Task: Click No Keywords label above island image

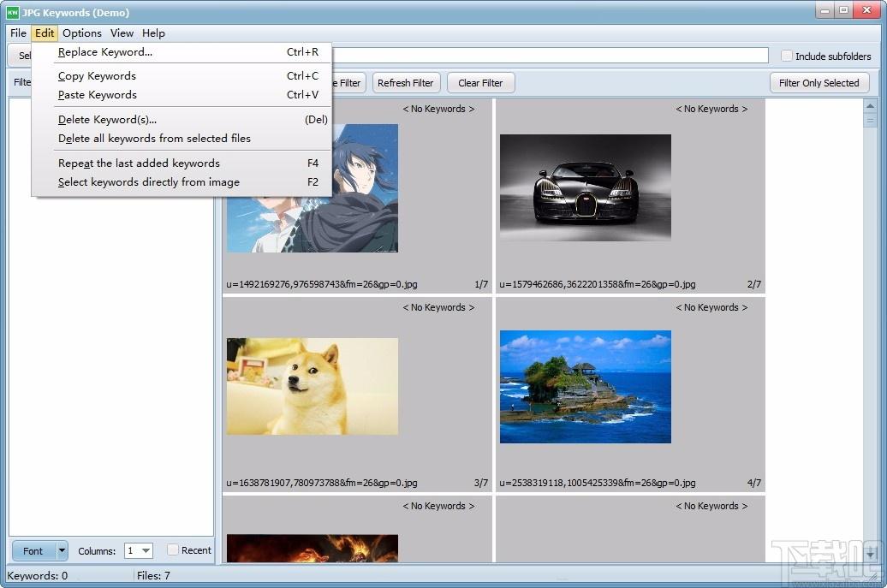Action: (x=711, y=307)
